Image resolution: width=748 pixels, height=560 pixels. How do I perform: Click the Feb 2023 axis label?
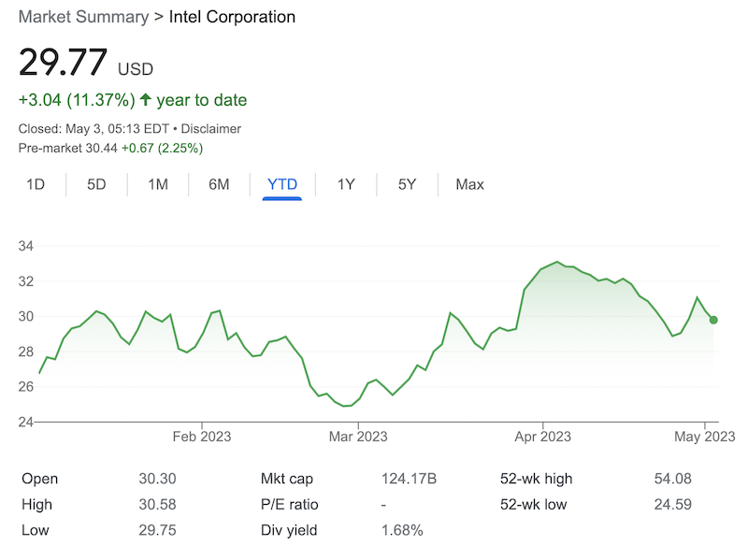[202, 437]
